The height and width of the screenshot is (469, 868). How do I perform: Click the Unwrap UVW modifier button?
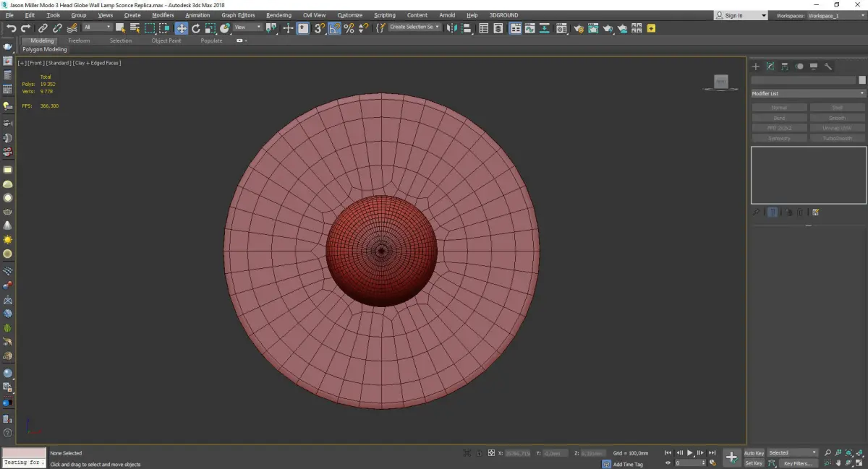tap(838, 128)
